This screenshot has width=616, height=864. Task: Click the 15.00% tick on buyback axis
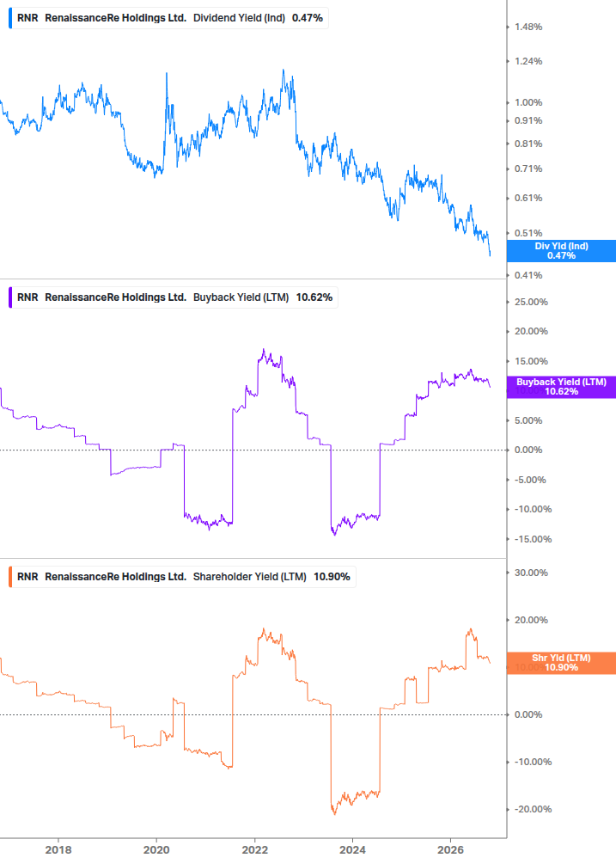[x=531, y=361]
